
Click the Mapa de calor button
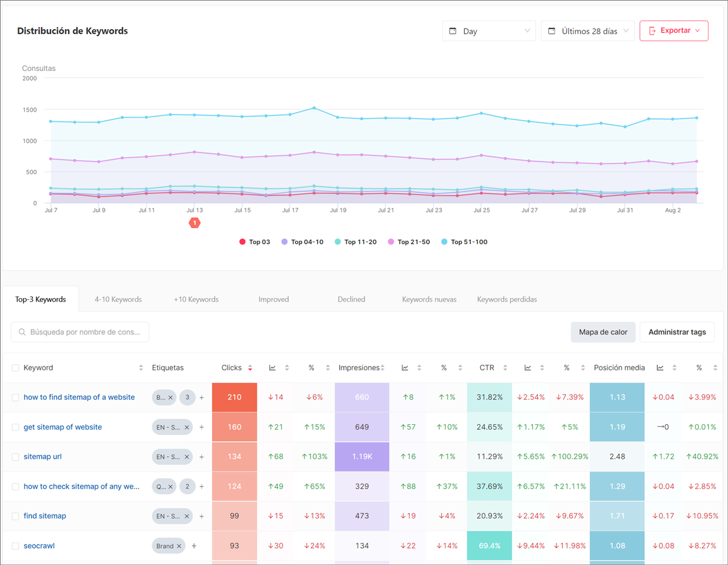(x=603, y=332)
